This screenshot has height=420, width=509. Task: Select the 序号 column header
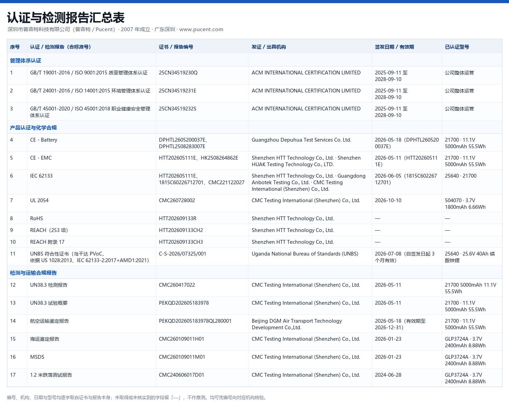click(15, 47)
